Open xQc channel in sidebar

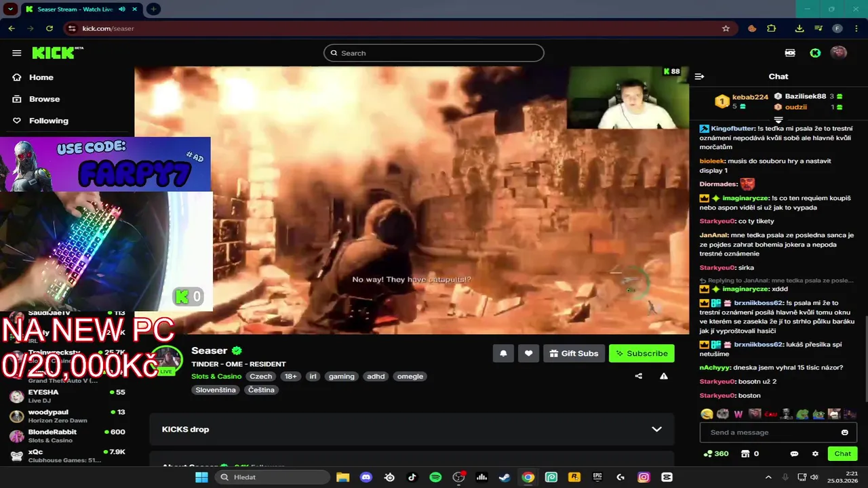coord(66,455)
